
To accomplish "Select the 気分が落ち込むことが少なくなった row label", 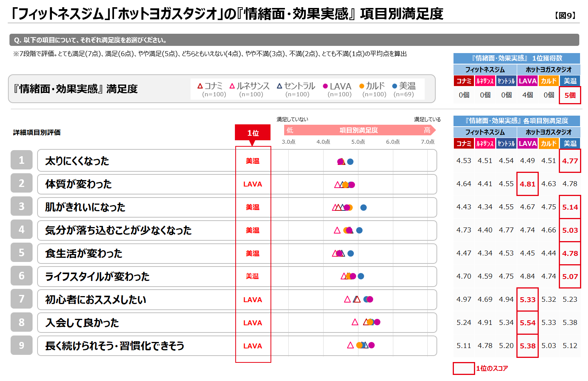I will [118, 230].
